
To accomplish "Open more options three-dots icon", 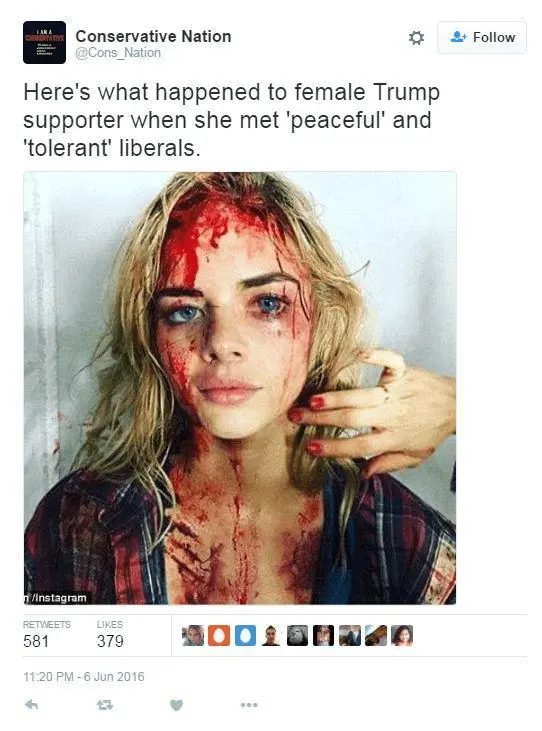I will (x=249, y=704).
